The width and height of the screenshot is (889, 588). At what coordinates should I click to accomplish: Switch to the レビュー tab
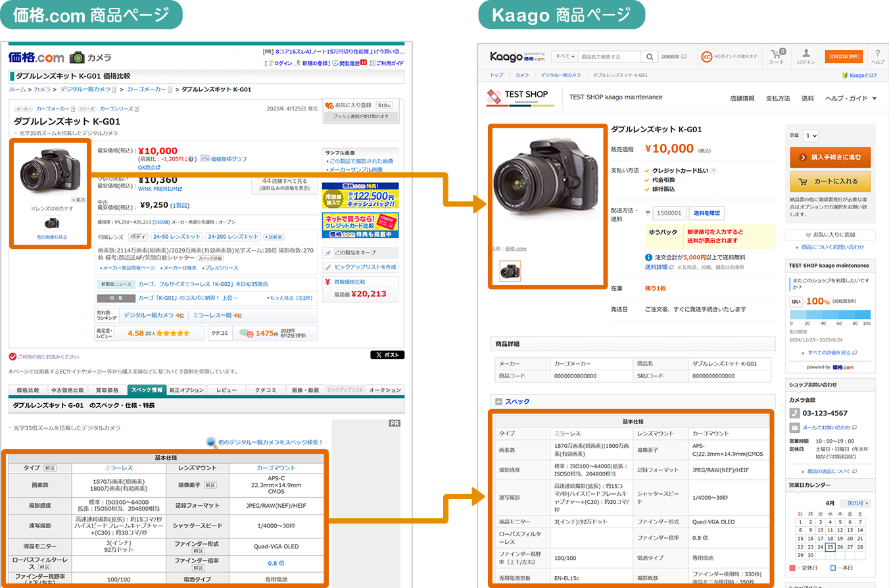tap(226, 390)
